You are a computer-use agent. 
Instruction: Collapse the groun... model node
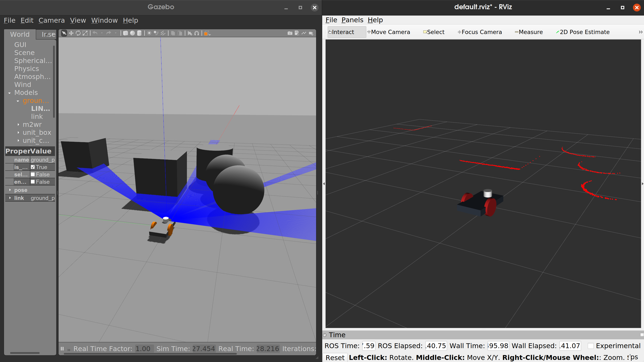click(18, 101)
